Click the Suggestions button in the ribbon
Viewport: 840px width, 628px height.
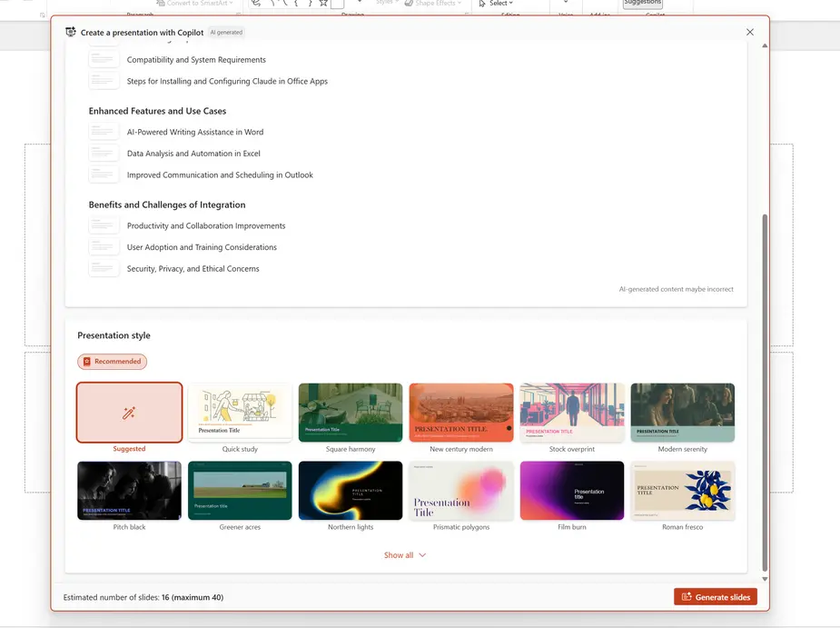pos(642,4)
